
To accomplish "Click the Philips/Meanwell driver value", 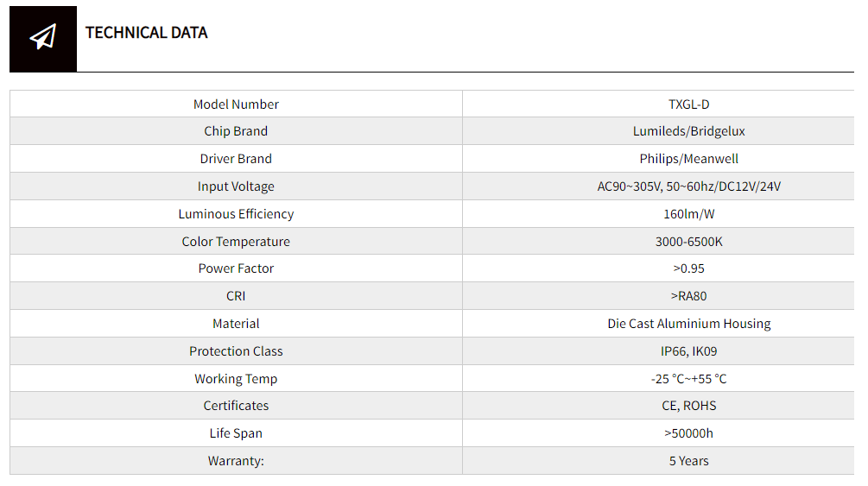I will pyautogui.click(x=688, y=159).
